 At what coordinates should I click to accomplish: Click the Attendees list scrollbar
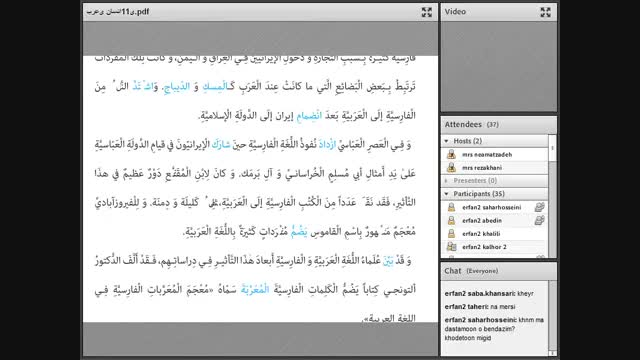click(x=552, y=196)
